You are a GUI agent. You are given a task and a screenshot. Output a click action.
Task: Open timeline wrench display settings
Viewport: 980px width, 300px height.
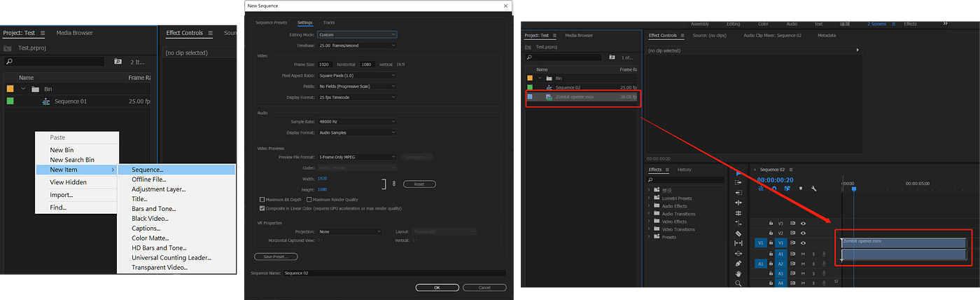813,189
